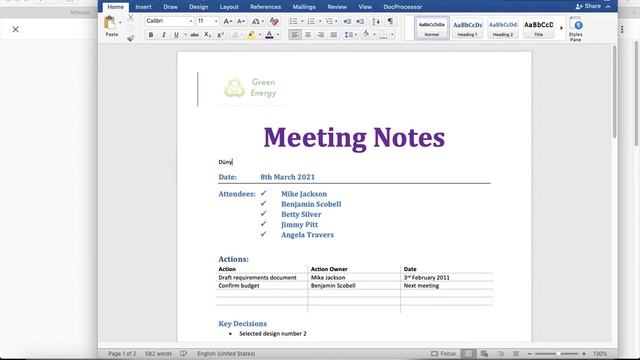This screenshot has width=640, height=360.
Task: Set justify alignment
Action: click(333, 35)
